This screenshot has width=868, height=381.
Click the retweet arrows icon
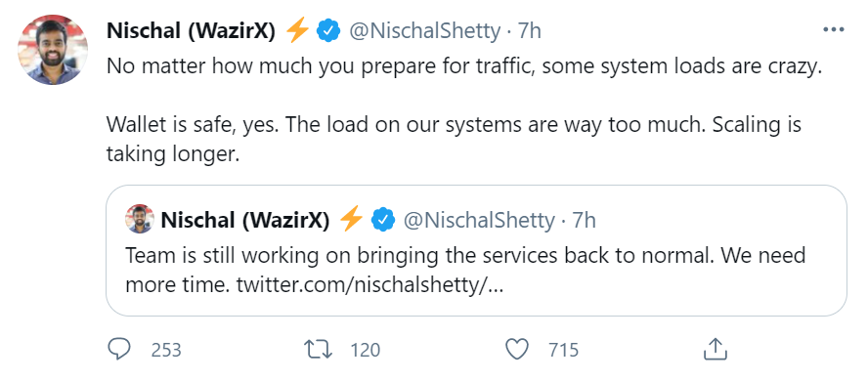click(319, 350)
